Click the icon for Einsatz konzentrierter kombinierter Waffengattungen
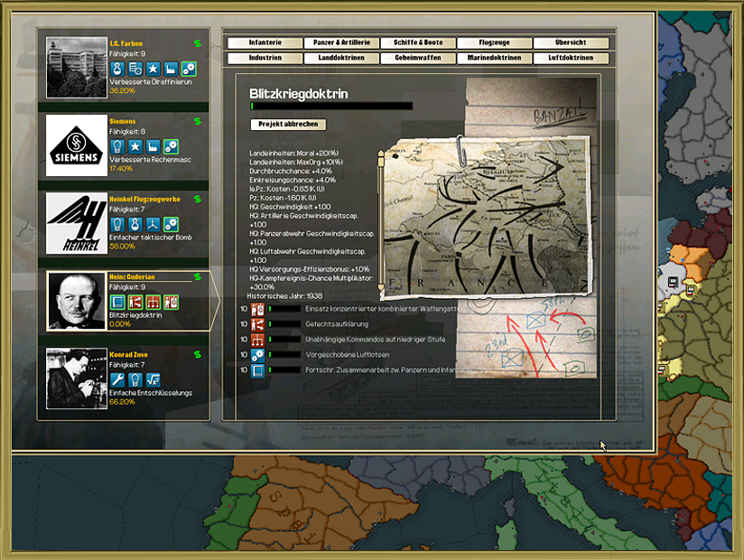744x560 pixels. [x=257, y=309]
